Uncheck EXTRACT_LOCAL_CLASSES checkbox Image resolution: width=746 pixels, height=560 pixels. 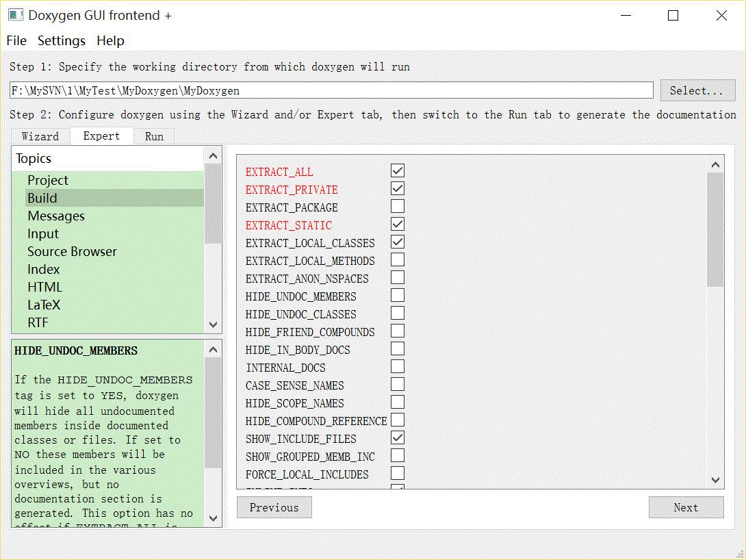coord(398,242)
